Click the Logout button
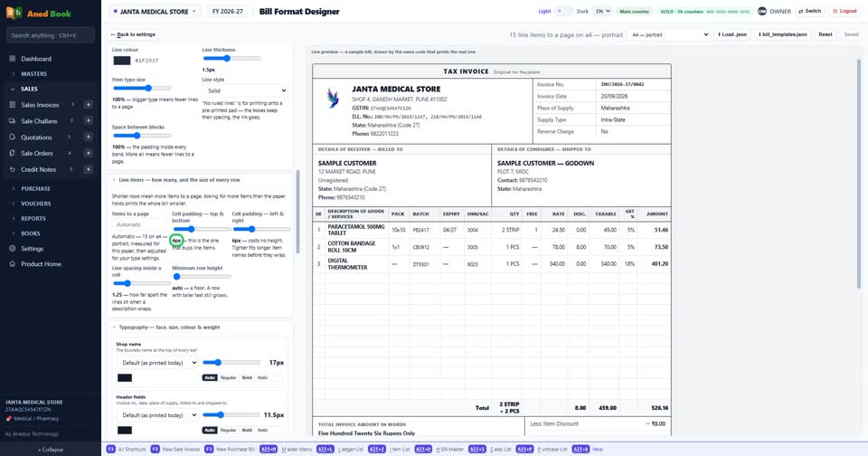The height and width of the screenshot is (456, 868). pos(844,11)
